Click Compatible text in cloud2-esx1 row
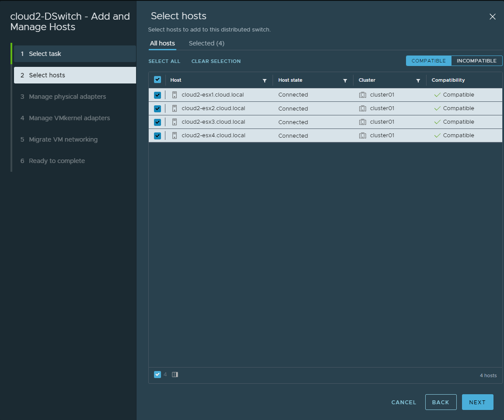This screenshot has width=504, height=420. (x=458, y=95)
